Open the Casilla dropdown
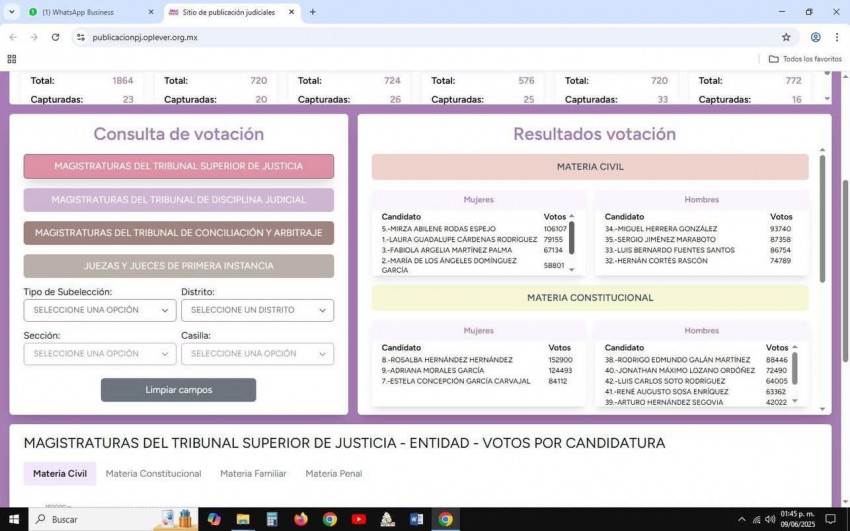This screenshot has width=850, height=531. click(257, 354)
